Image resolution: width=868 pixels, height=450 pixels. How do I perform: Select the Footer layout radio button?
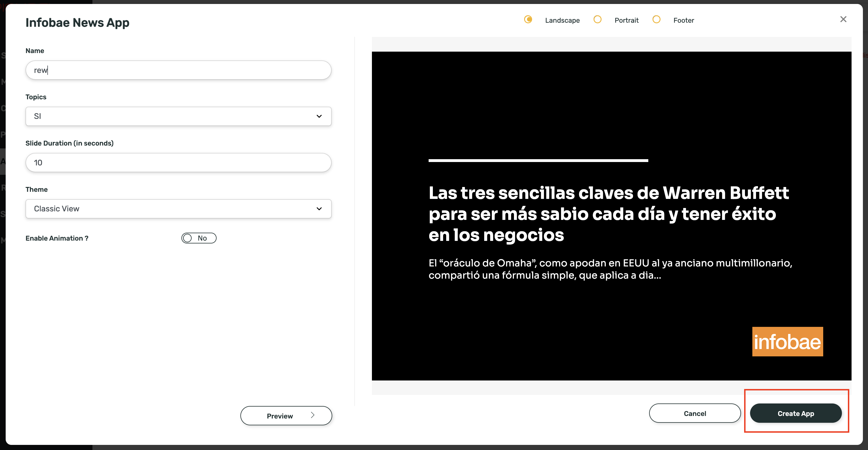(656, 19)
